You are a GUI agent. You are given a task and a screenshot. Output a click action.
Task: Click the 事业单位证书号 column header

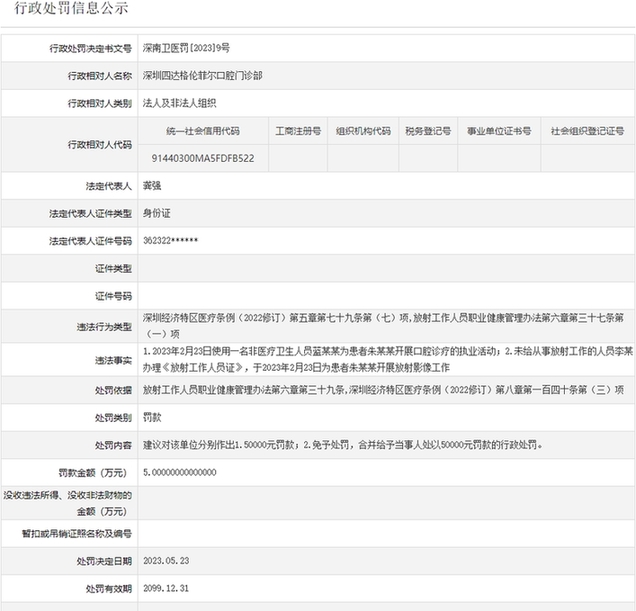(x=499, y=131)
